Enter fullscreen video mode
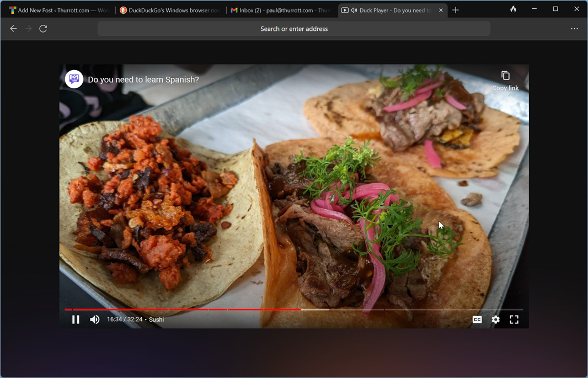588x378 pixels. pos(514,320)
